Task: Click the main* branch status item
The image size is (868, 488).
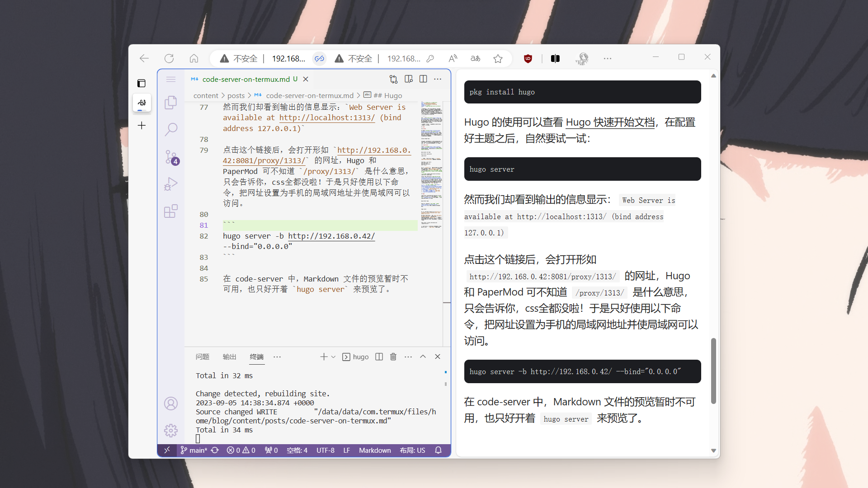Action: (193, 450)
